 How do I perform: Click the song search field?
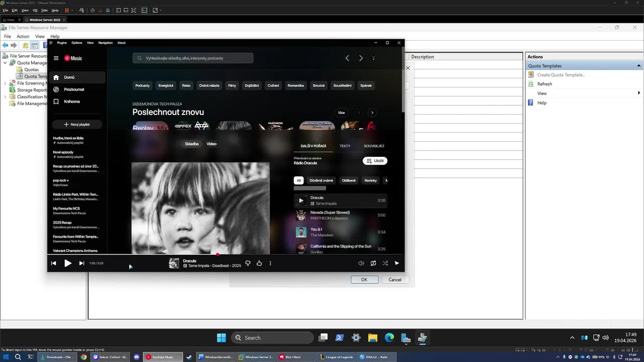click(x=193, y=58)
